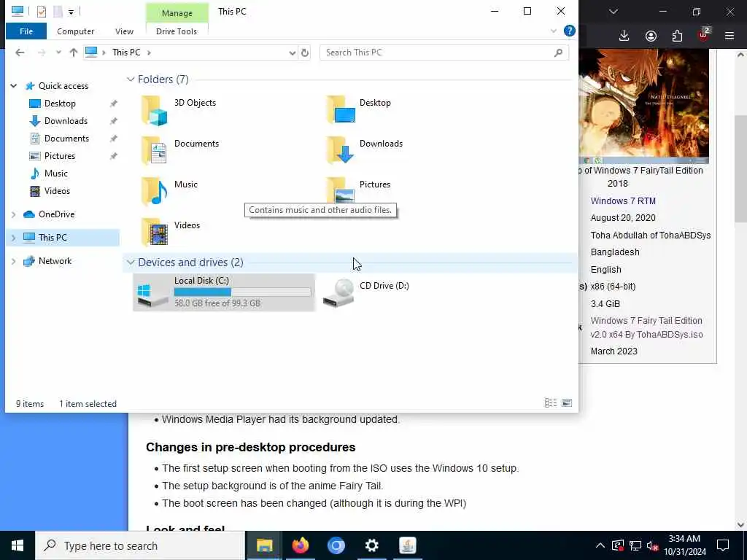This screenshot has height=560, width=747.
Task: Open the address bar history dropdown
Action: pos(292,52)
